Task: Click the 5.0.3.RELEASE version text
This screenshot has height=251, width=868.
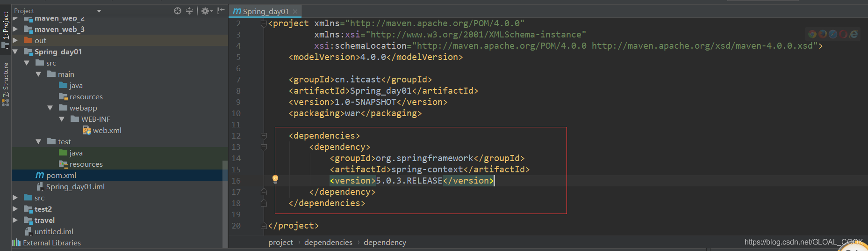Action: pos(409,181)
